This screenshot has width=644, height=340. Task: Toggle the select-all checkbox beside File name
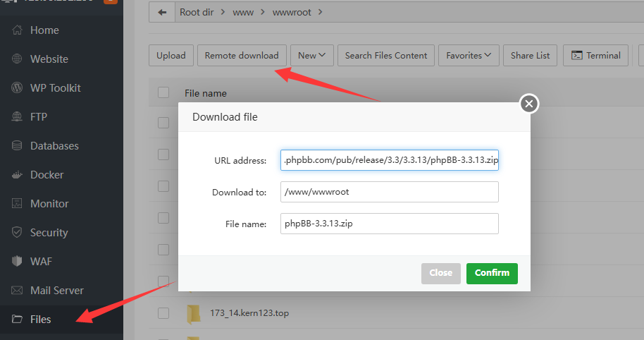pyautogui.click(x=163, y=92)
